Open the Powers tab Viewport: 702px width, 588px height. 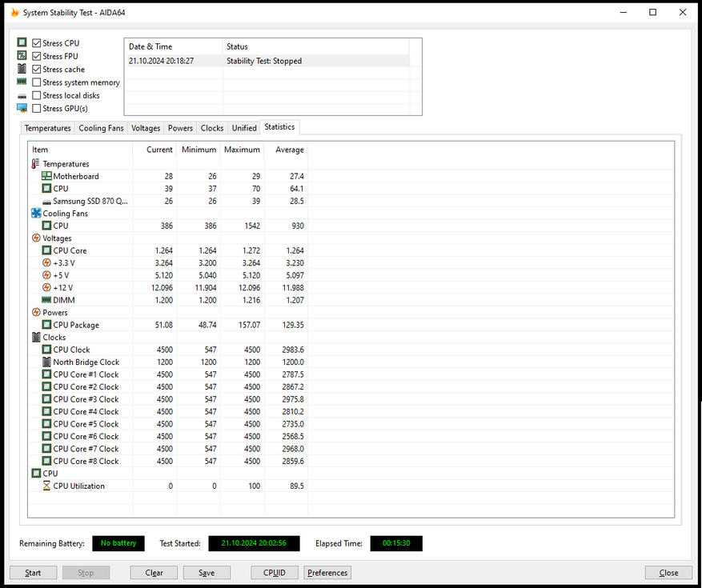pos(180,128)
